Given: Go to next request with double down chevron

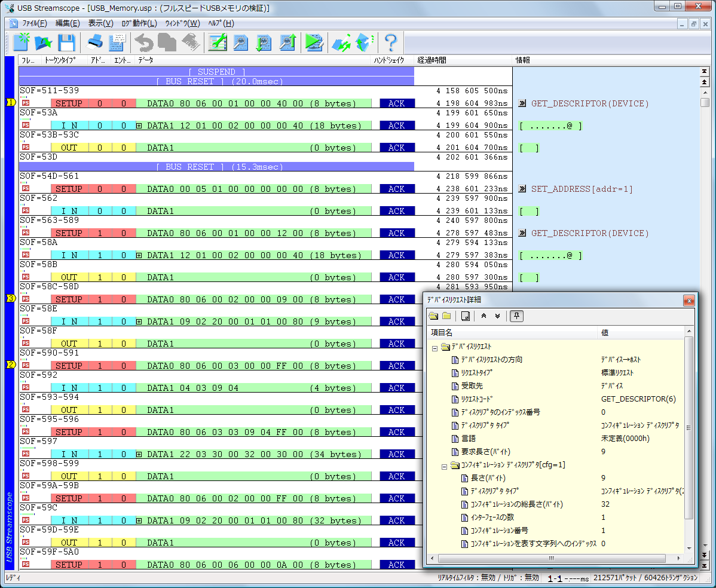Looking at the screenshot, I should coord(497,316).
